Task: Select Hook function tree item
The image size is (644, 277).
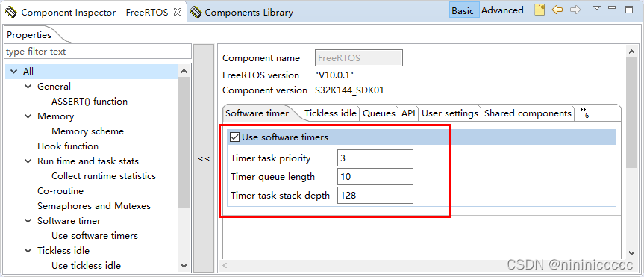Action: (x=68, y=146)
